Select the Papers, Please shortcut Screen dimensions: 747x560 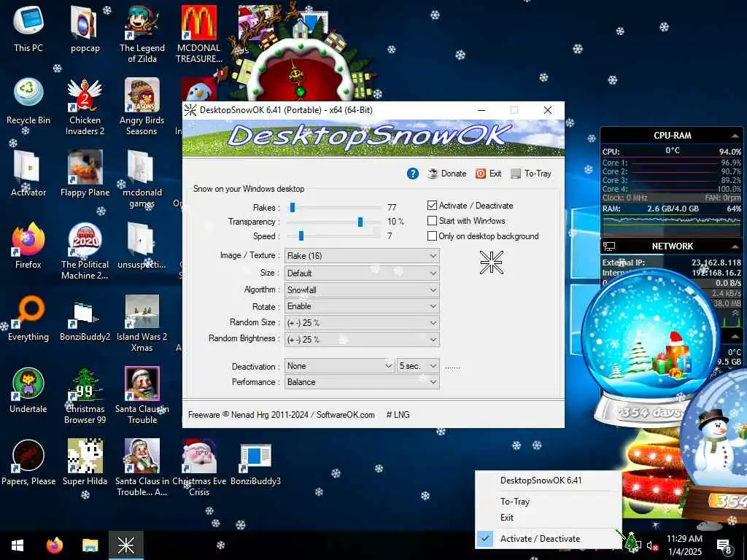[28, 463]
